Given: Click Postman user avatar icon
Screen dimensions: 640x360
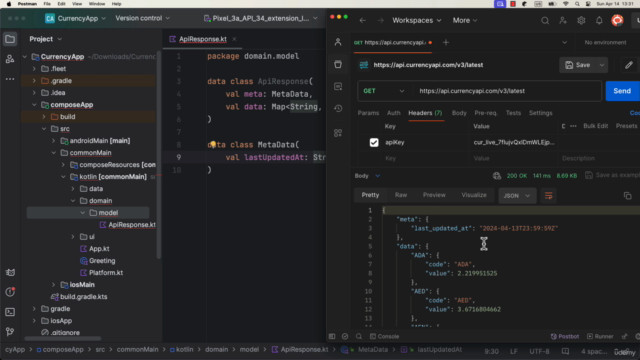Looking at the screenshot, I should tap(617, 20).
